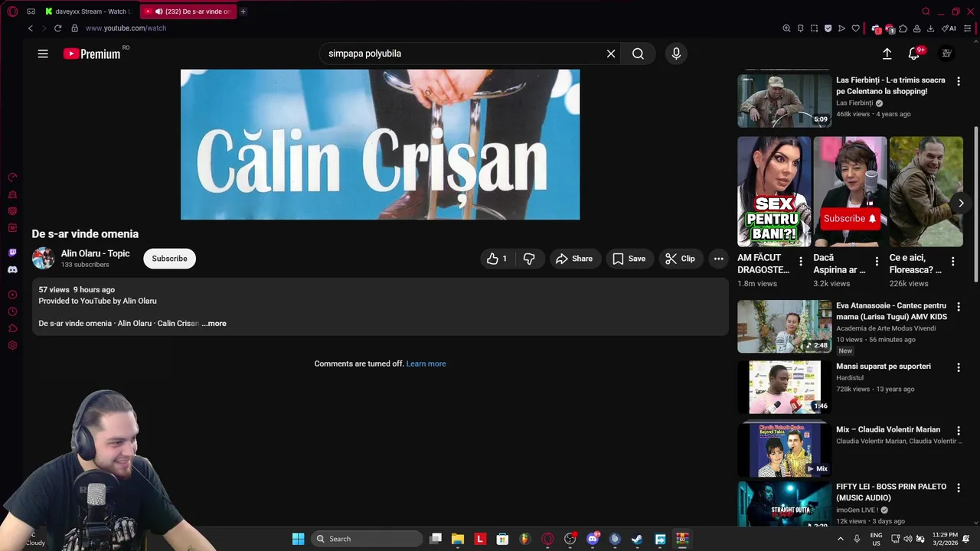Open more actions menu below the video
Screen dimensions: 980x551
[x=718, y=259]
